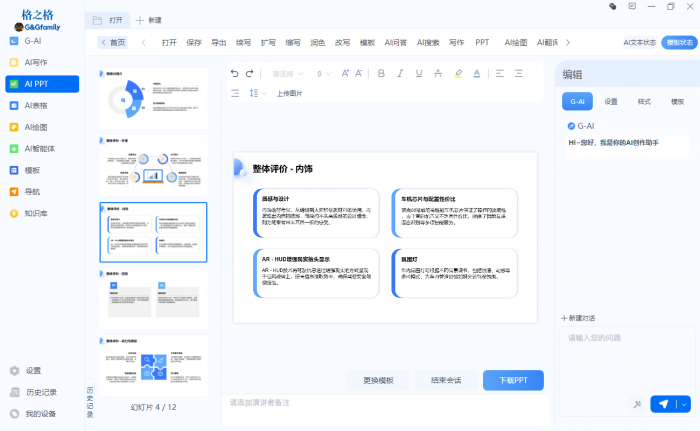The width and height of the screenshot is (700, 431).
Task: Open AI绘图 from the left sidebar
Action: [x=36, y=127]
